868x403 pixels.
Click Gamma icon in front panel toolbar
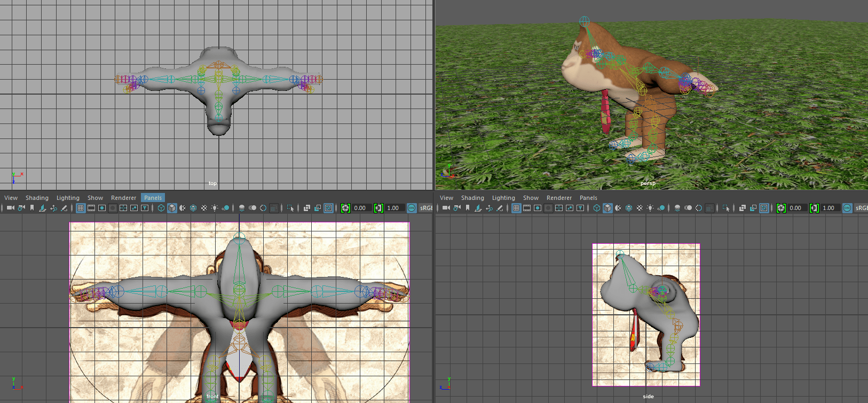point(378,208)
